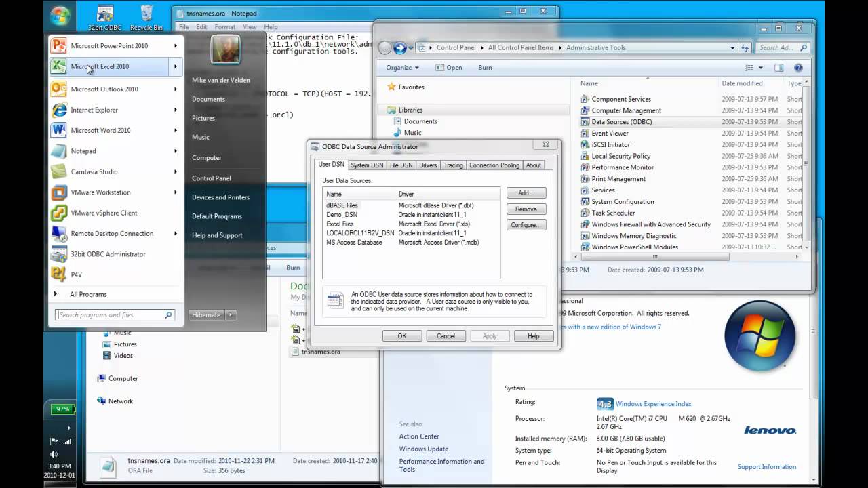Open Component Services in Administrative Tools
The height and width of the screenshot is (488, 868).
pos(620,99)
